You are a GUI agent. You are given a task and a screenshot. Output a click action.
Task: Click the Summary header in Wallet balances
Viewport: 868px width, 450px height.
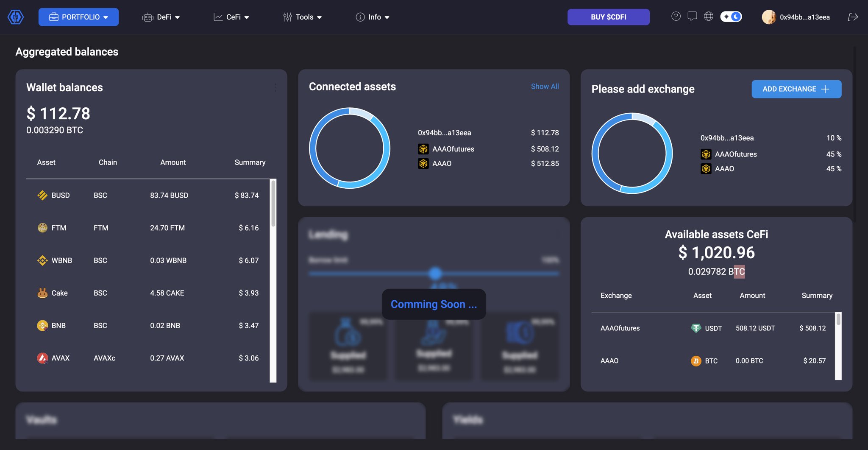pyautogui.click(x=250, y=162)
